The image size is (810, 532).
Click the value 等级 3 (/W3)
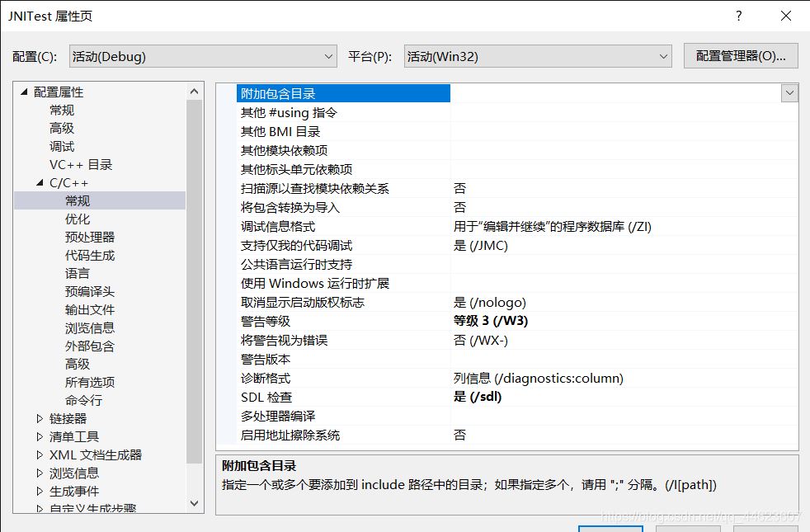point(490,321)
